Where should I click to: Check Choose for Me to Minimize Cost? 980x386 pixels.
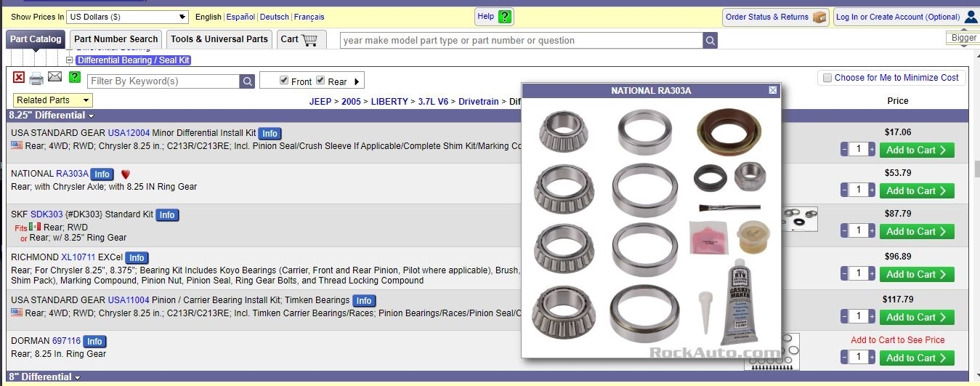tap(827, 78)
